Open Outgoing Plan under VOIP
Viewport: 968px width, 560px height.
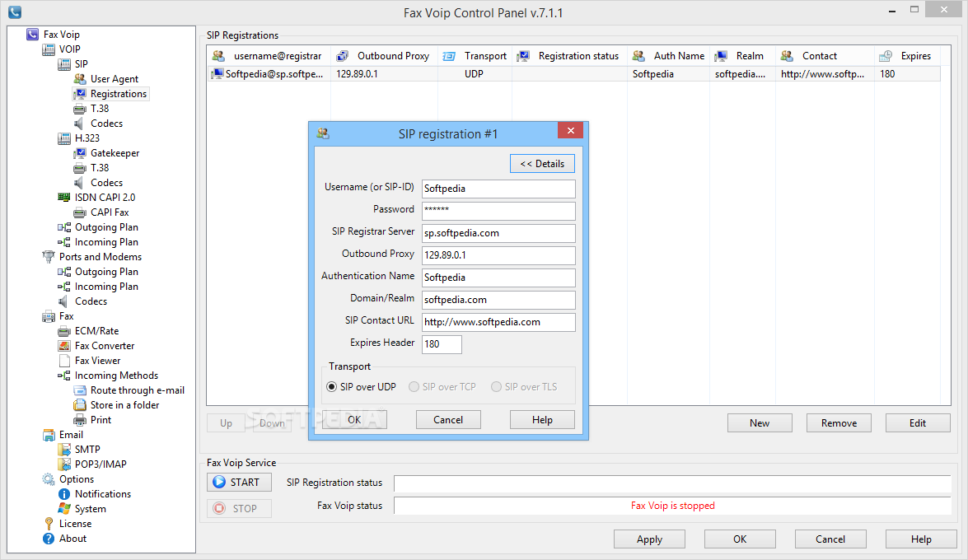(x=106, y=226)
